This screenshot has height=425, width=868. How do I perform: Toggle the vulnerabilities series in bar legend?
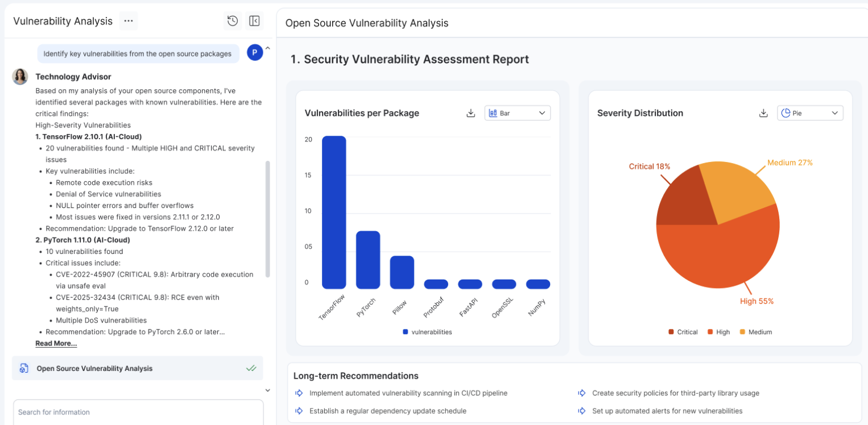click(427, 332)
